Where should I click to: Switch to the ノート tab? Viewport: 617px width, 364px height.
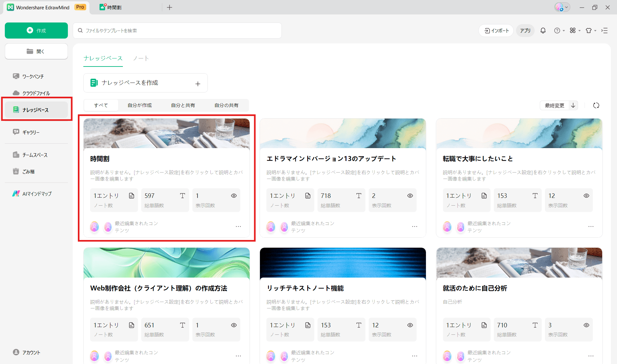[x=141, y=58]
